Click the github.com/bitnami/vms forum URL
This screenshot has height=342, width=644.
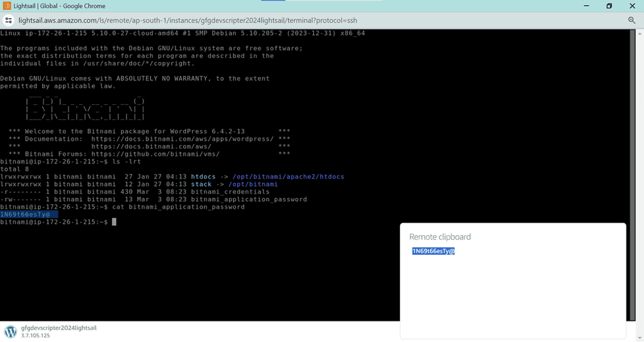pos(155,154)
